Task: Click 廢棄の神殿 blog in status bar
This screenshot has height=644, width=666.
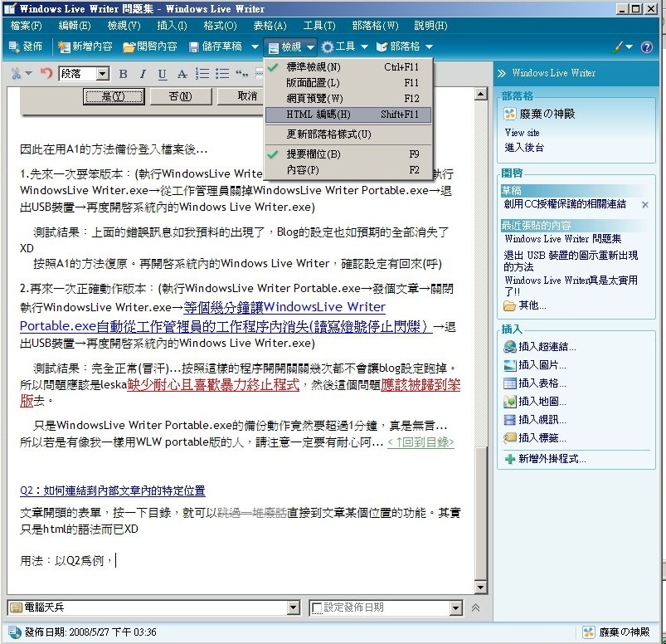Action: [x=616, y=632]
